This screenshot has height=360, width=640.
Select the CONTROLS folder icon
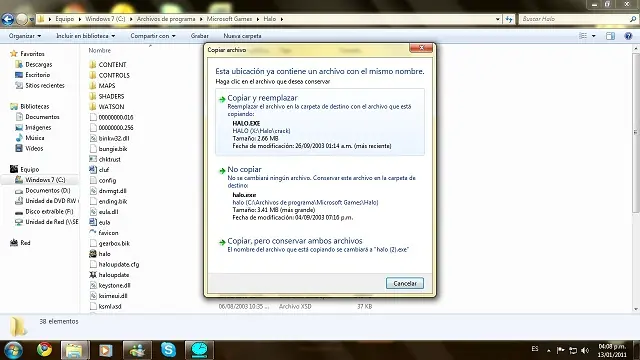93,75
